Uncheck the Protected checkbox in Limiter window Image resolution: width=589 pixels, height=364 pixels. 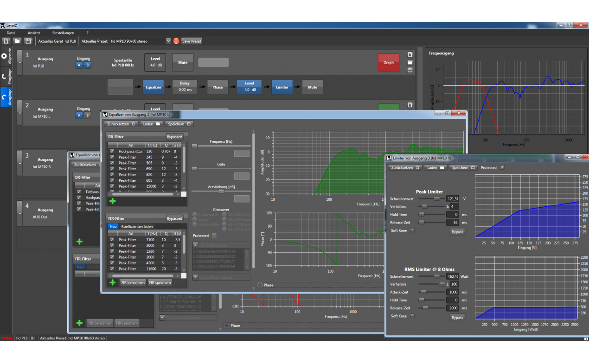click(x=502, y=167)
